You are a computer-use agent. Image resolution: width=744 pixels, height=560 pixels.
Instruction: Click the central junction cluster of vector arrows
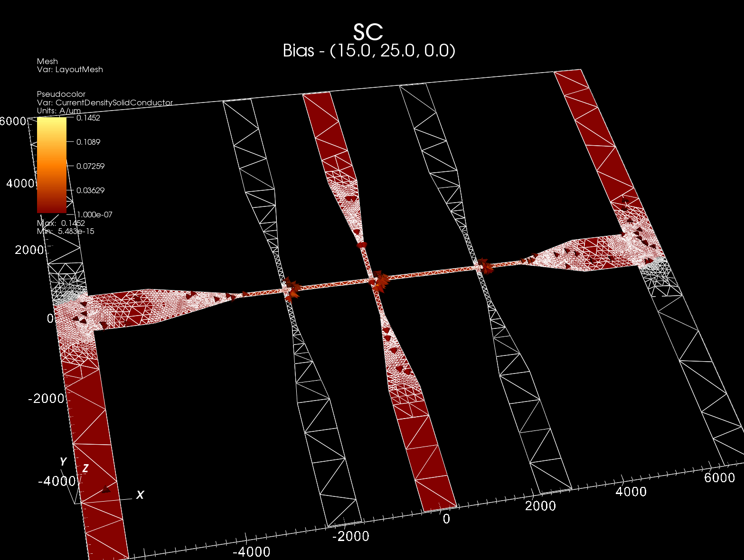[x=379, y=281]
